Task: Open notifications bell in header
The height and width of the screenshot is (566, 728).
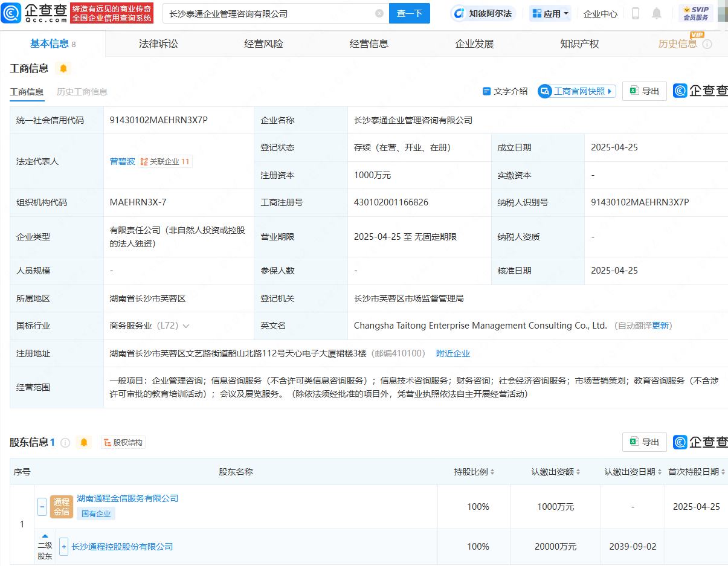Action: click(657, 13)
